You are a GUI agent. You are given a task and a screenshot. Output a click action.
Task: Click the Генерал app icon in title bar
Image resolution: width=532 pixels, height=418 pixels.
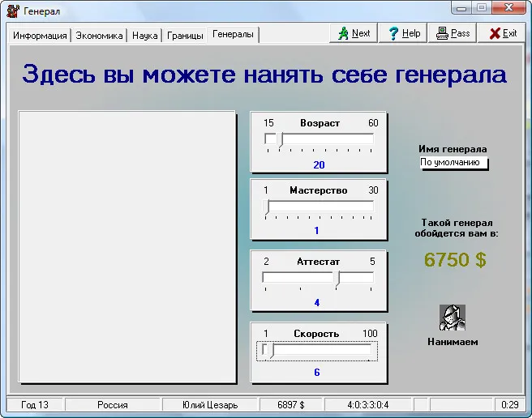click(13, 11)
